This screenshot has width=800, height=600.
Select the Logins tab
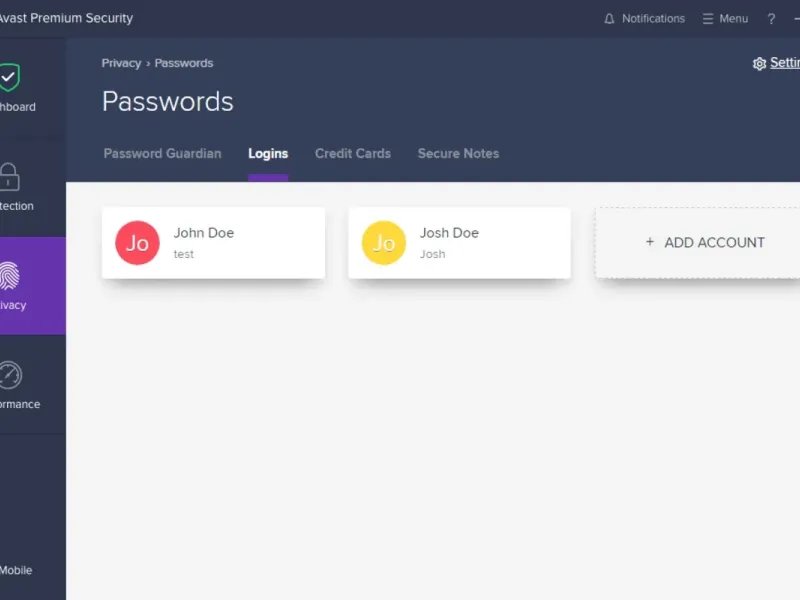pyautogui.click(x=268, y=154)
